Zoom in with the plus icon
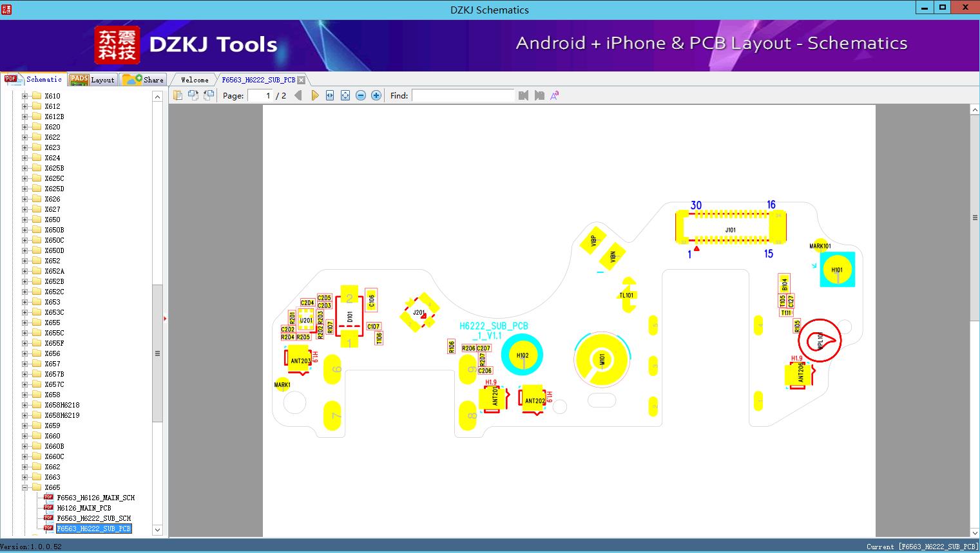The image size is (980, 553). (376, 95)
